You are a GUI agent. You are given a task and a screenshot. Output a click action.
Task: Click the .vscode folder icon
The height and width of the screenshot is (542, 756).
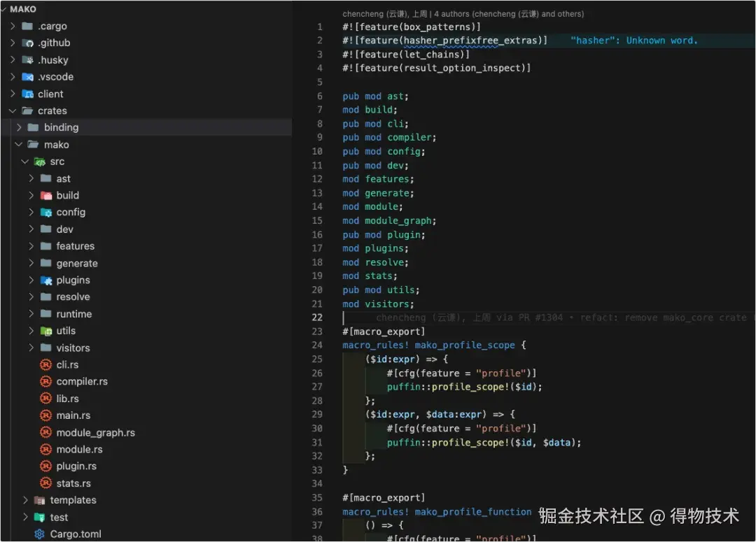tap(28, 77)
